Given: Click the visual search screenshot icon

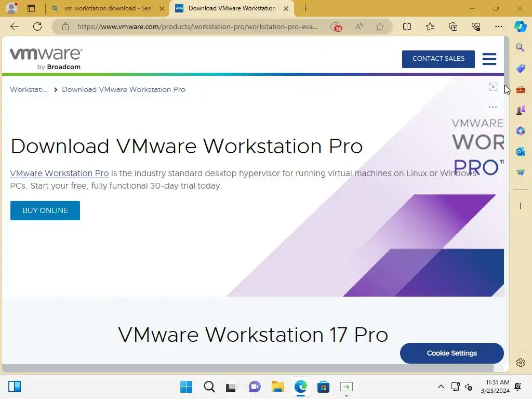Looking at the screenshot, I should (493, 87).
